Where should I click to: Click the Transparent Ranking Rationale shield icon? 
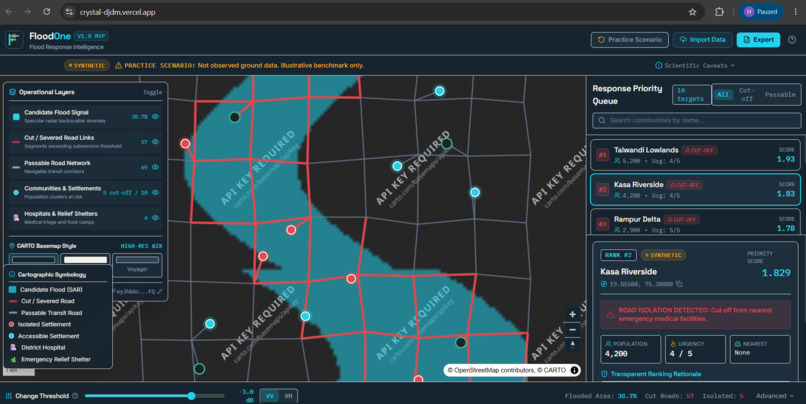click(x=604, y=374)
